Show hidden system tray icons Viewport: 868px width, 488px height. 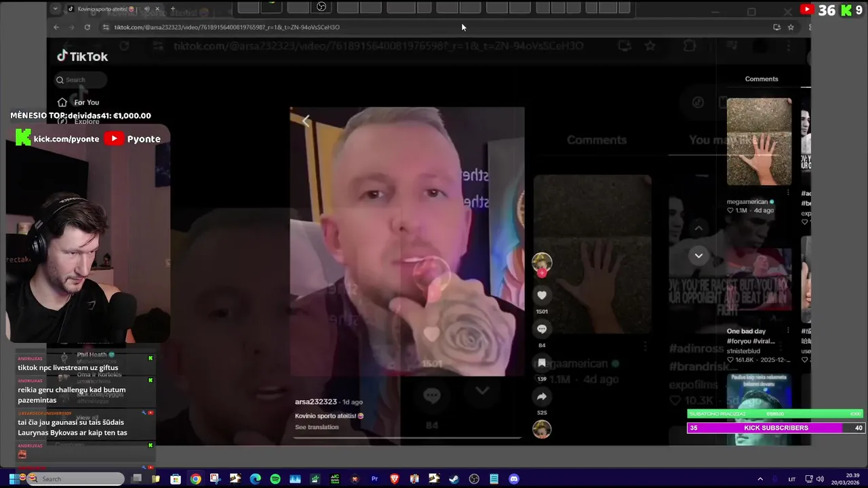(x=760, y=479)
